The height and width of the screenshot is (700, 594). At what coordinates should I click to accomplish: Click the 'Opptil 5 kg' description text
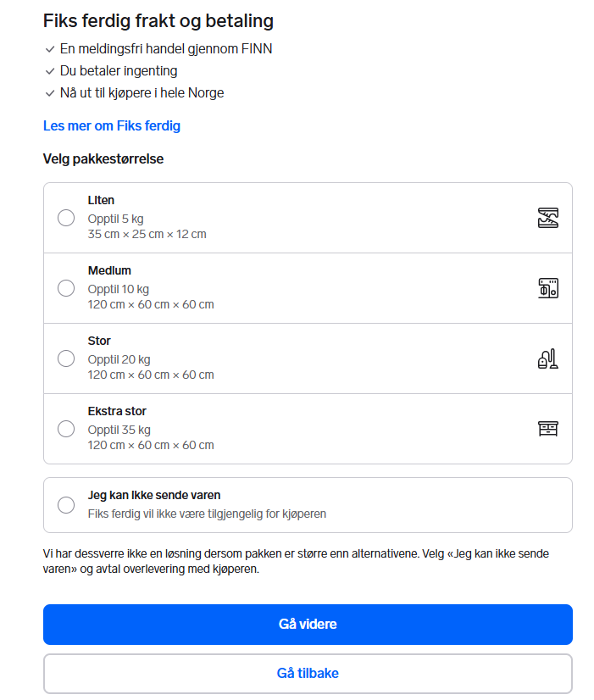[116, 219]
